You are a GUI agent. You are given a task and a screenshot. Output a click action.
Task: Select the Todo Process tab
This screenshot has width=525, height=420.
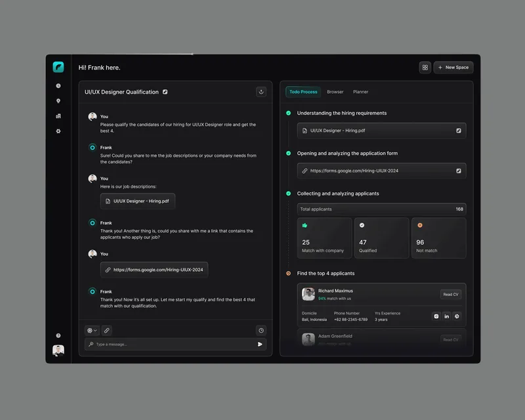pos(303,92)
